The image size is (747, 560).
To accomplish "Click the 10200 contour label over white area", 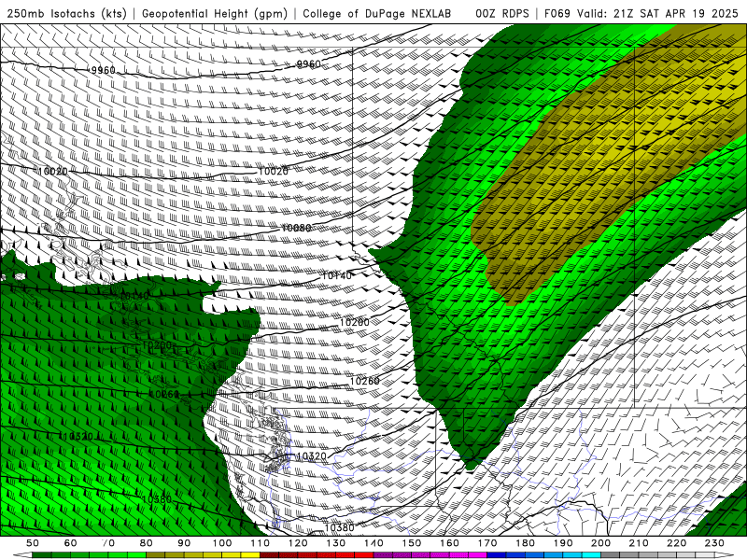I will point(354,322).
